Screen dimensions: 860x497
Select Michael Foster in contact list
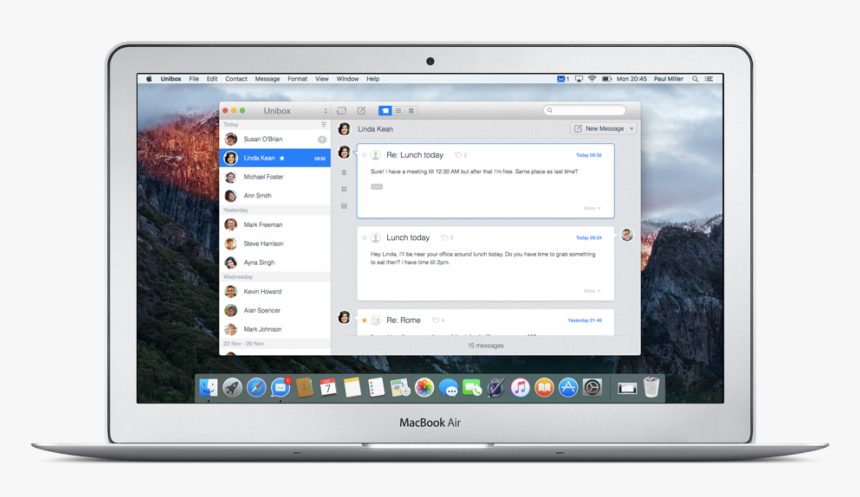pos(275,177)
